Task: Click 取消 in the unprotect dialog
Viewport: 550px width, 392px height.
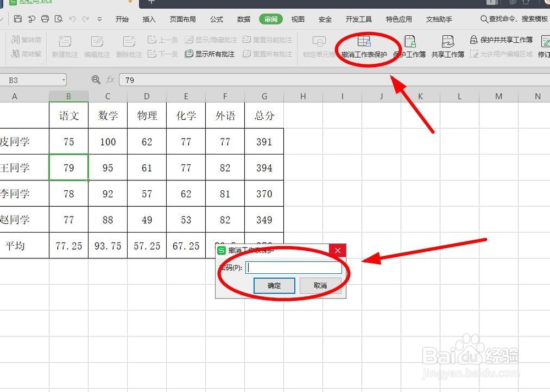Action: pos(320,286)
